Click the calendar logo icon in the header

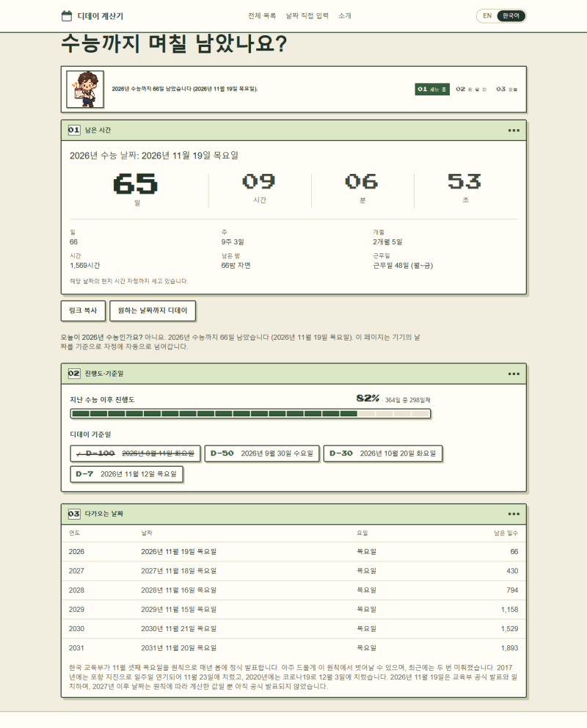tap(66, 16)
